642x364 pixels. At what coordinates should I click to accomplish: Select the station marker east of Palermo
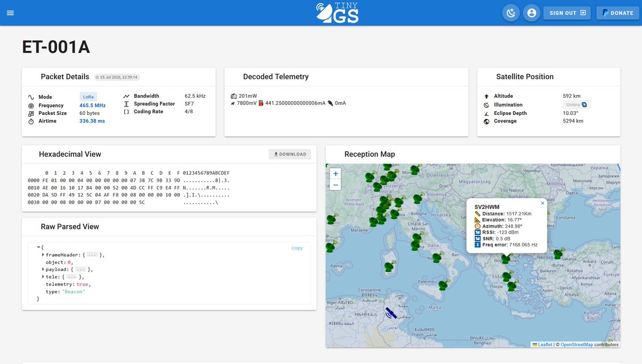click(444, 285)
